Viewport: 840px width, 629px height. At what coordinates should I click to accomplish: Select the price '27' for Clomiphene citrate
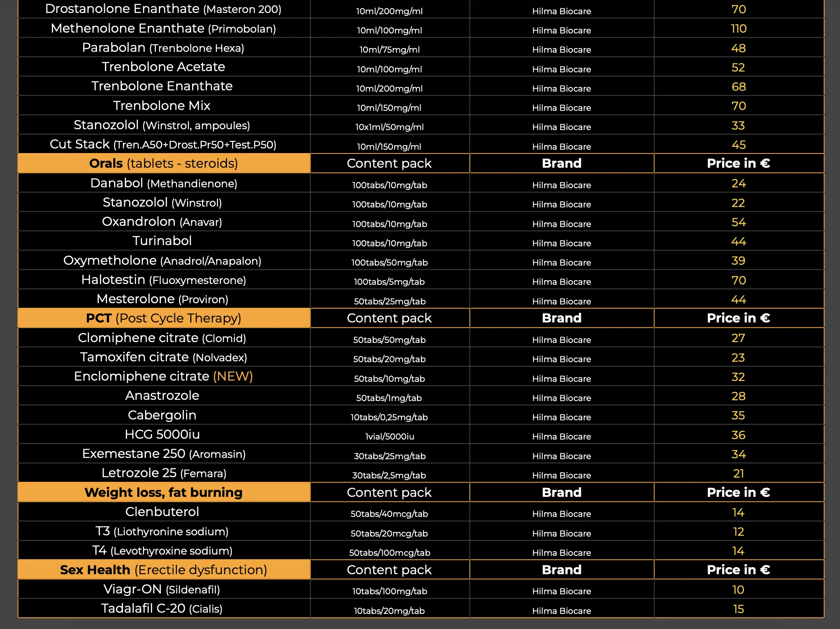click(738, 338)
